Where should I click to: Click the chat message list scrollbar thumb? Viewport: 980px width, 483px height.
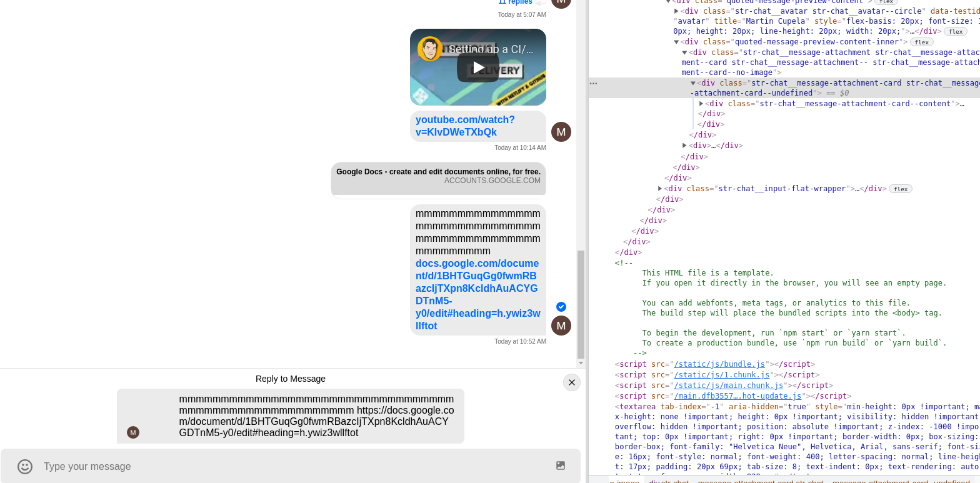581,303
